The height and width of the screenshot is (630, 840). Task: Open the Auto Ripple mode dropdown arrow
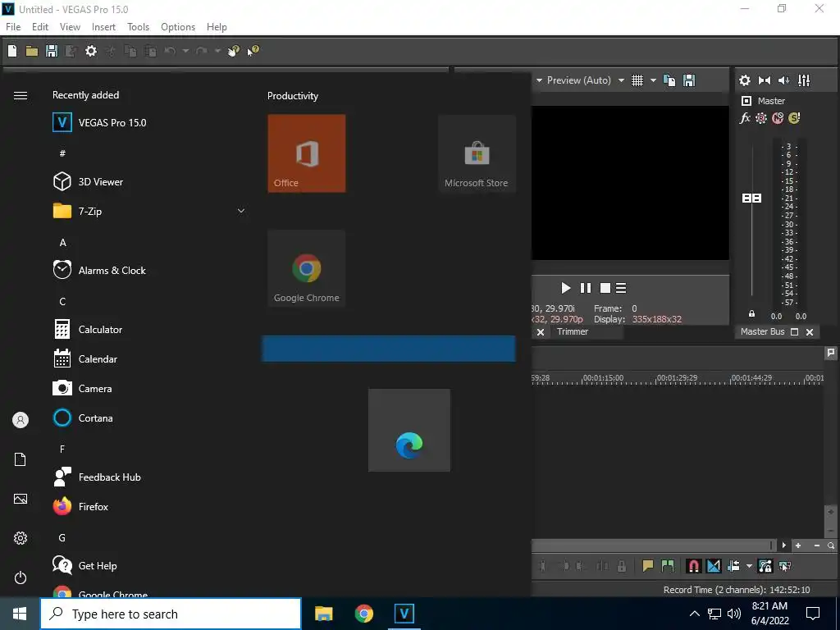749,566
